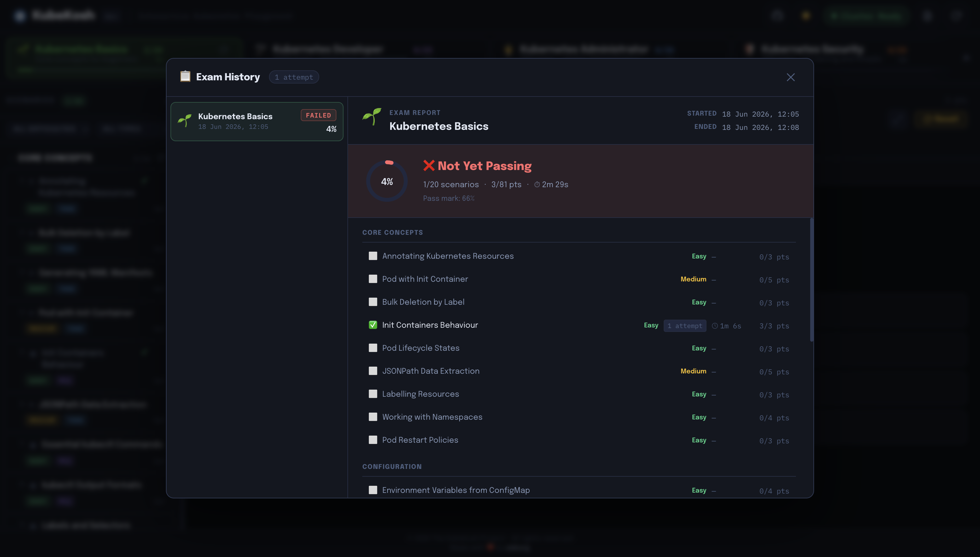The image size is (980, 557).
Task: Click the "0/3 pts" score for Annotating Kubernetes Resources
Action: [774, 257]
